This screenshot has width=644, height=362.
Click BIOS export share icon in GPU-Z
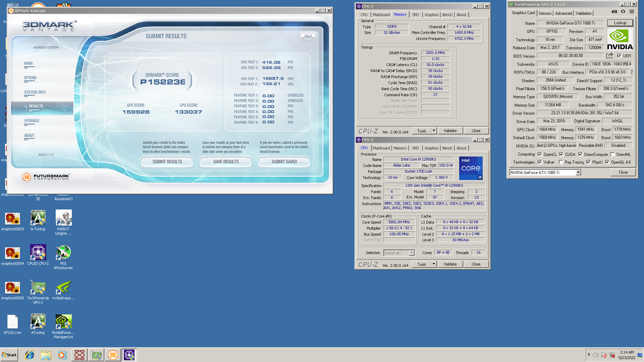(609, 56)
